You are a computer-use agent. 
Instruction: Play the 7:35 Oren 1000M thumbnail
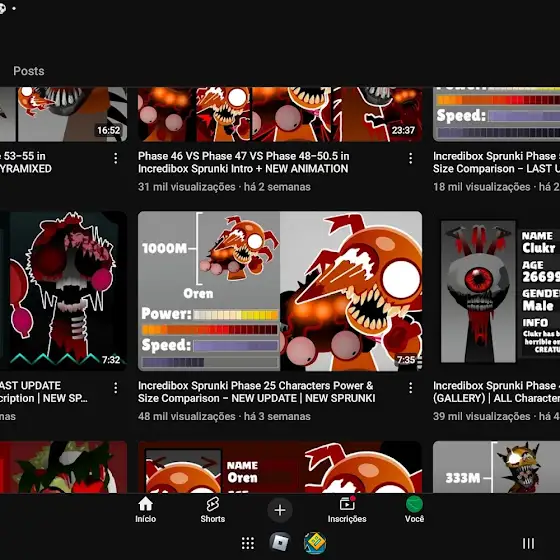(280, 291)
